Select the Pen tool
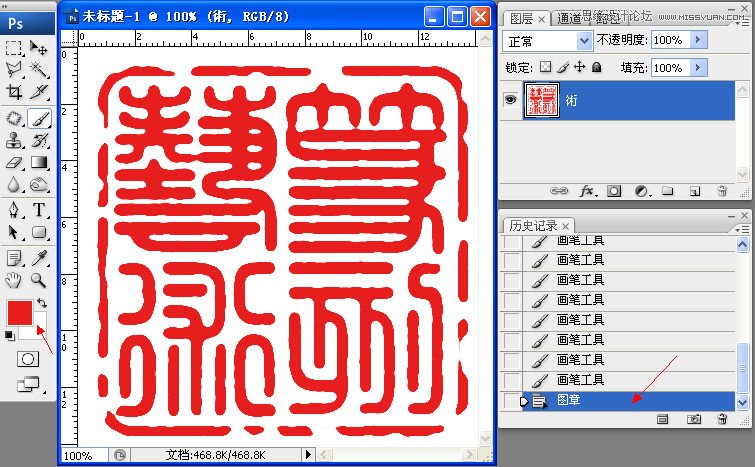The height and width of the screenshot is (467, 755). [13, 210]
